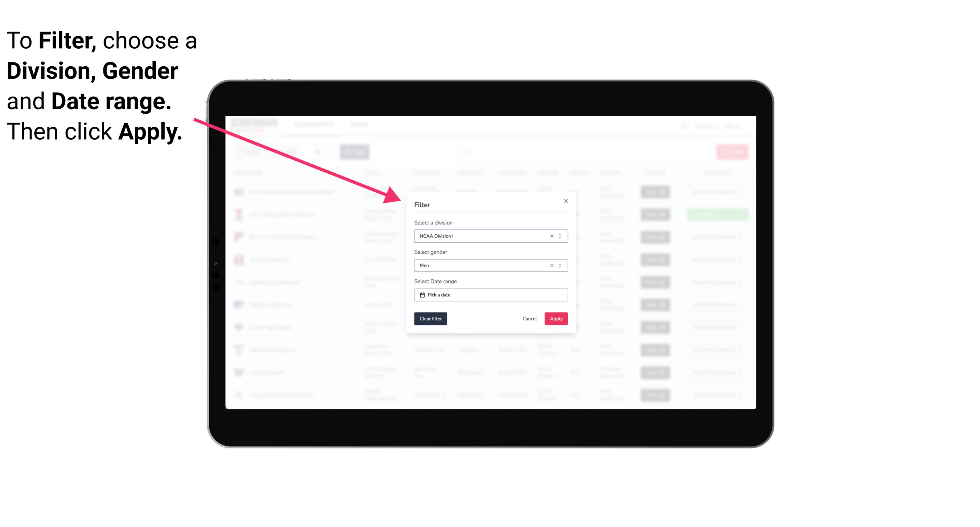Click Clear filter to reset selections
Viewport: 980px width, 527px height.
tap(431, 319)
